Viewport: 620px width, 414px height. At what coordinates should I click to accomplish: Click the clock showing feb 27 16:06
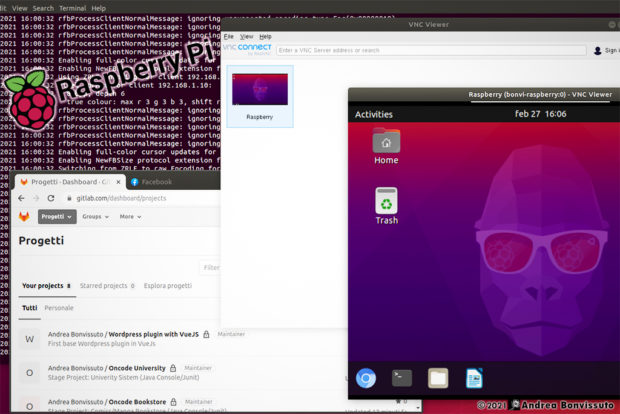point(540,114)
